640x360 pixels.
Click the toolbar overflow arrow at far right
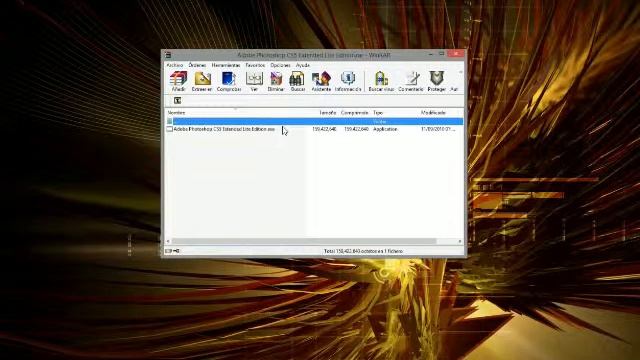460,73
